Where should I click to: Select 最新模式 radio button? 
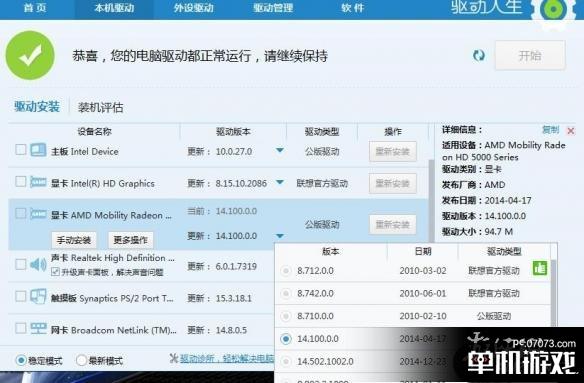click(81, 360)
